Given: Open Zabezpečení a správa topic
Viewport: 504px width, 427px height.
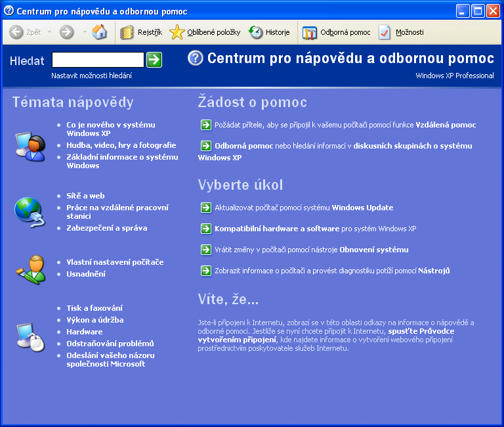Looking at the screenshot, I should [x=107, y=228].
